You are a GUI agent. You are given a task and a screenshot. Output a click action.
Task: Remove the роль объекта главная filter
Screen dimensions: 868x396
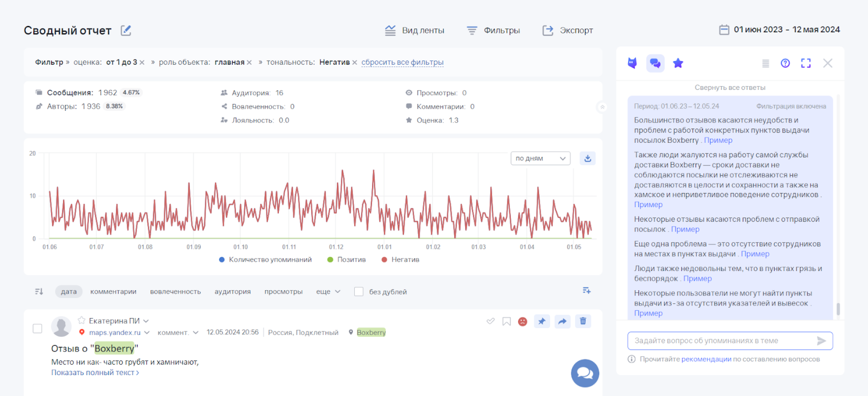pyautogui.click(x=249, y=62)
